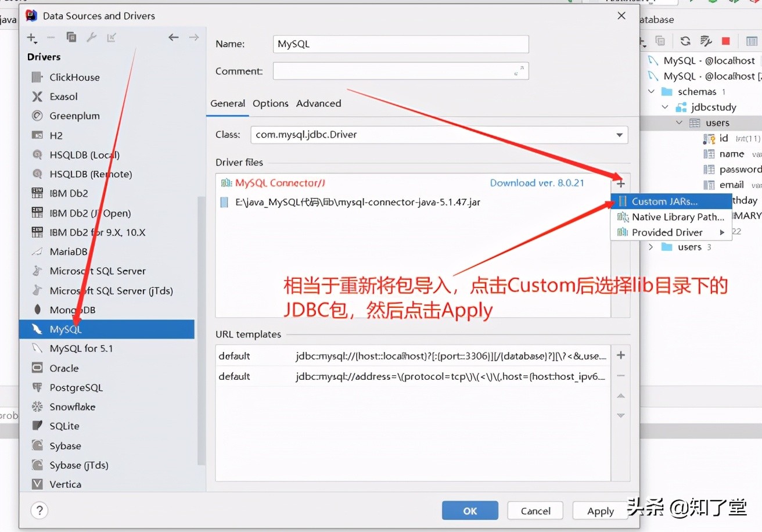
Task: Click the OK button
Action: pos(470,511)
